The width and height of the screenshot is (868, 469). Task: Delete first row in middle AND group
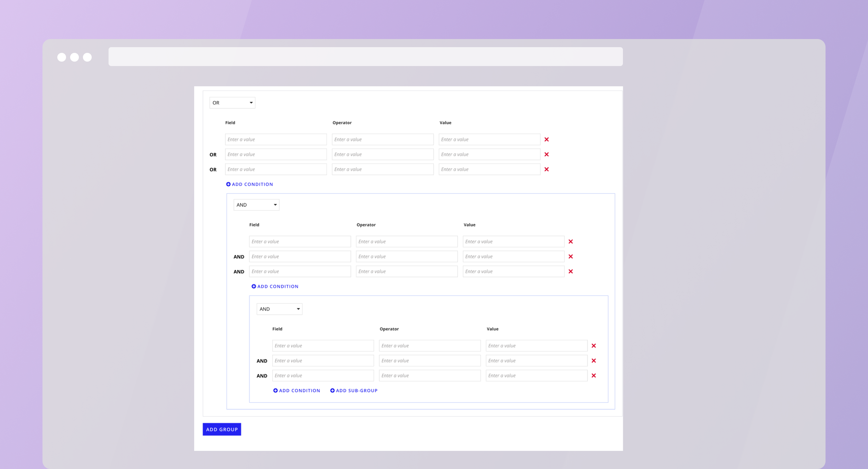pos(570,241)
